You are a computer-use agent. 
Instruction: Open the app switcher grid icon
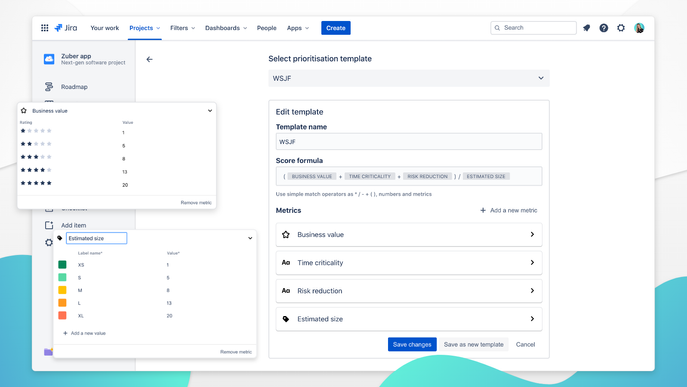pyautogui.click(x=45, y=28)
